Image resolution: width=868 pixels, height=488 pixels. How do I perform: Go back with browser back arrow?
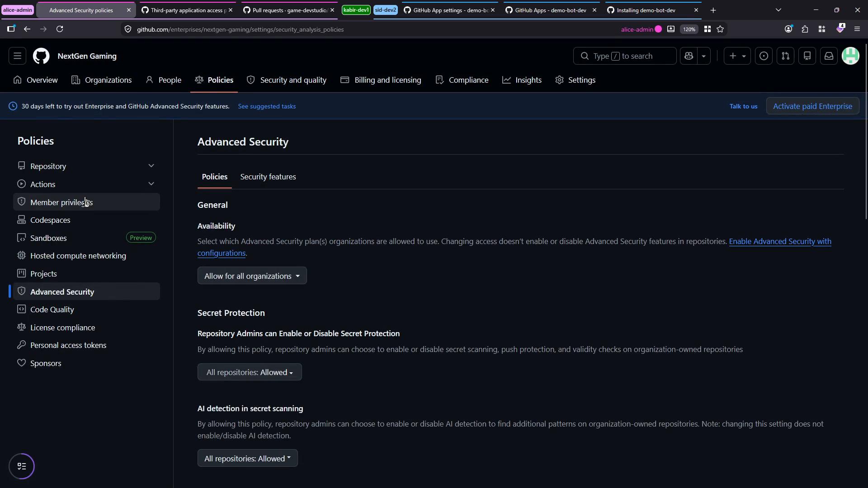(x=27, y=29)
